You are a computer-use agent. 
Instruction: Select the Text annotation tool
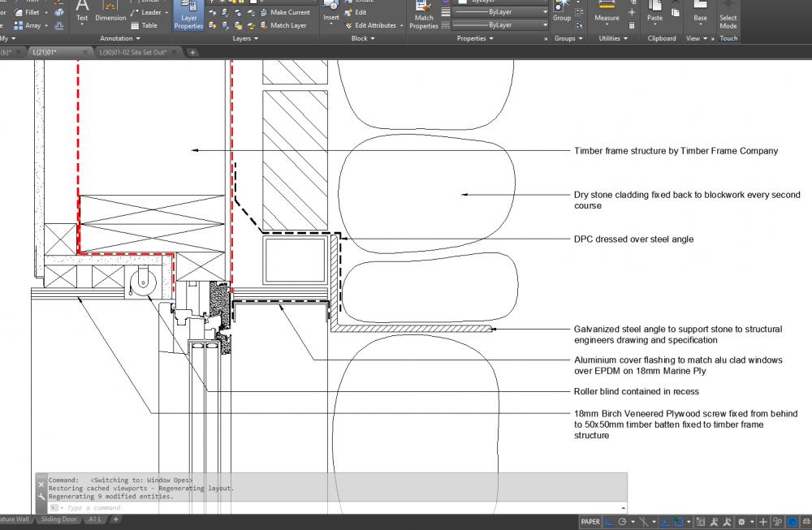82,12
